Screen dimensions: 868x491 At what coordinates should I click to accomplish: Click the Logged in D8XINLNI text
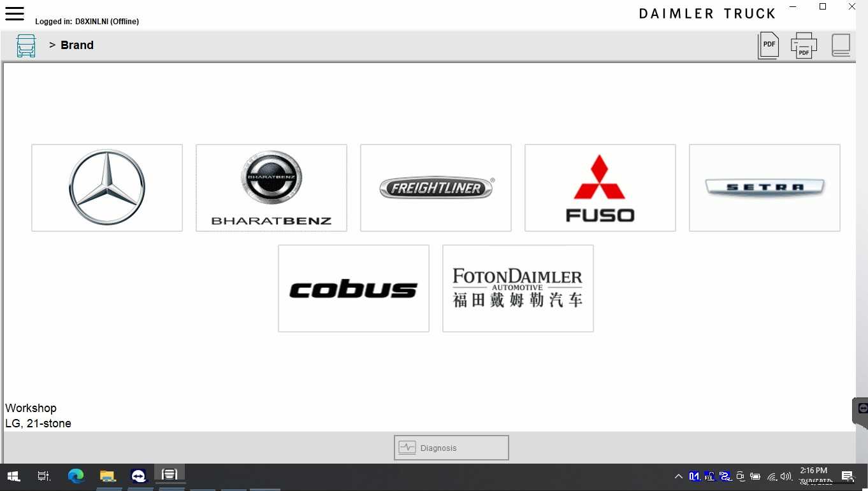(x=87, y=21)
